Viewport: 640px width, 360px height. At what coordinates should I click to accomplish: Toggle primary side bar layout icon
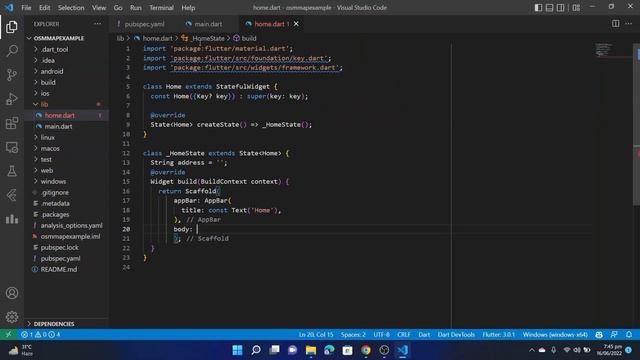click(x=538, y=7)
